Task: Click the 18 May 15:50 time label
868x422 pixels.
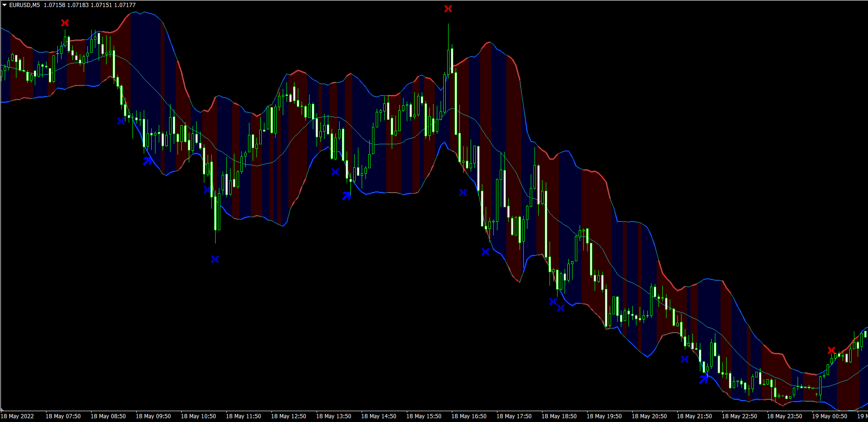Action: click(x=424, y=416)
